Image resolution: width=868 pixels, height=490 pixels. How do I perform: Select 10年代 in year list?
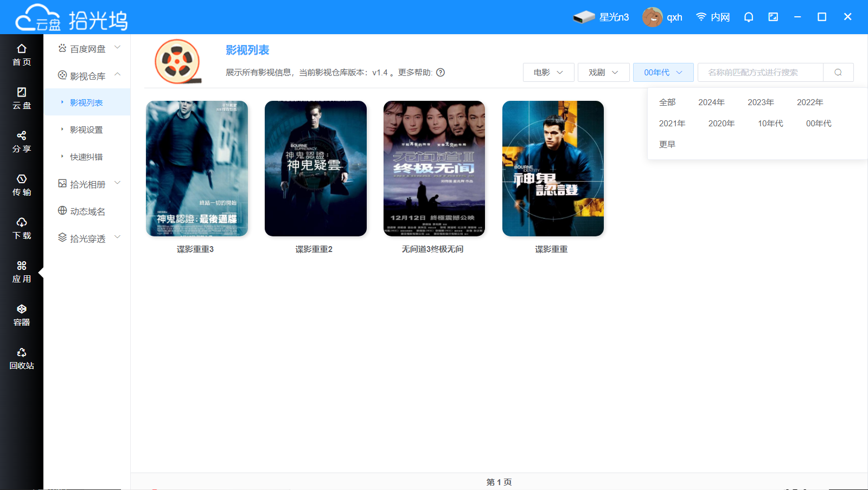click(770, 124)
